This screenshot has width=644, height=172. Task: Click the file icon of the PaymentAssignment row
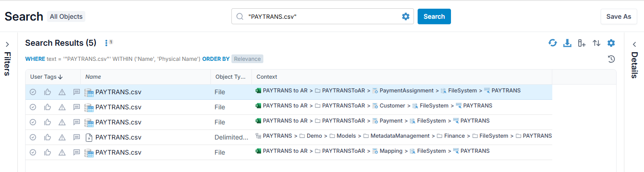pyautogui.click(x=89, y=92)
